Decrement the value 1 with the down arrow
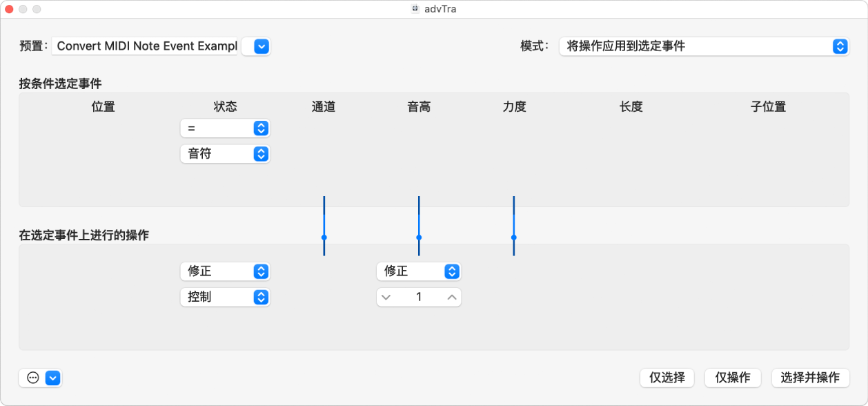Image resolution: width=868 pixels, height=406 pixels. (386, 297)
